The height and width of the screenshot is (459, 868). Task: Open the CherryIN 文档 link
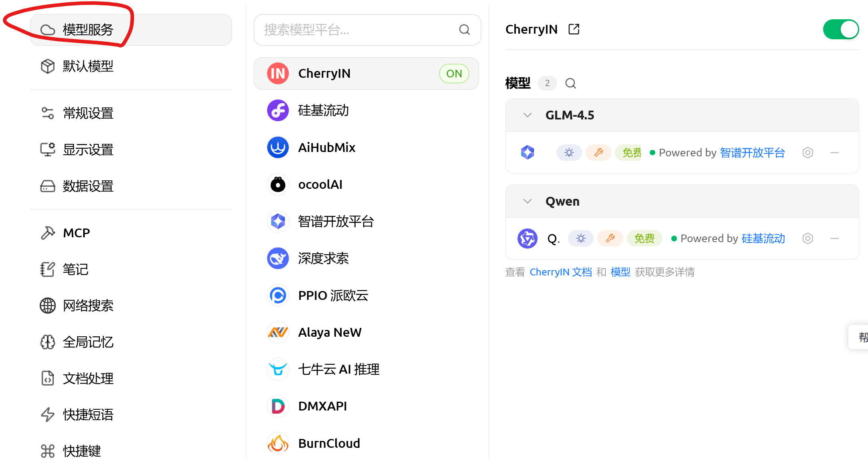point(561,272)
